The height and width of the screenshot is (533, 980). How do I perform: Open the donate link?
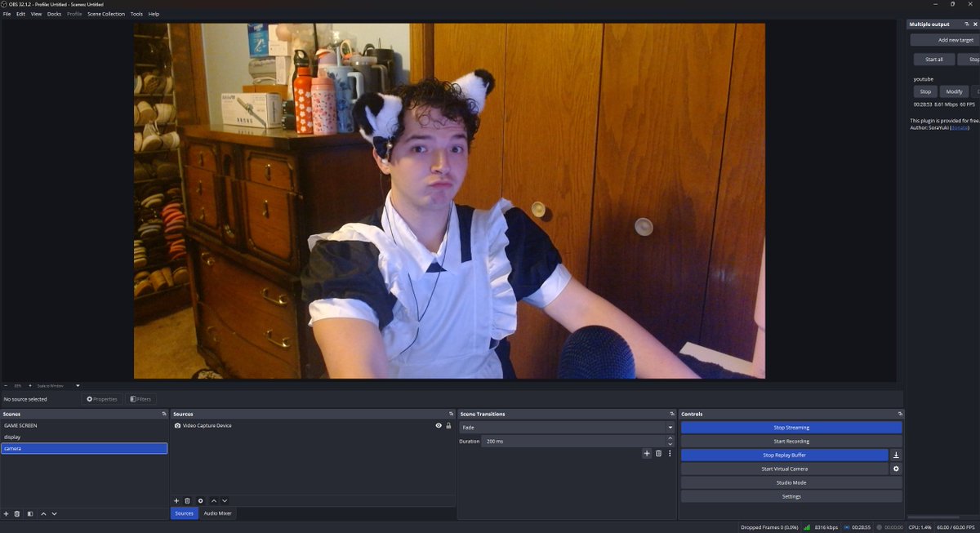tap(959, 128)
